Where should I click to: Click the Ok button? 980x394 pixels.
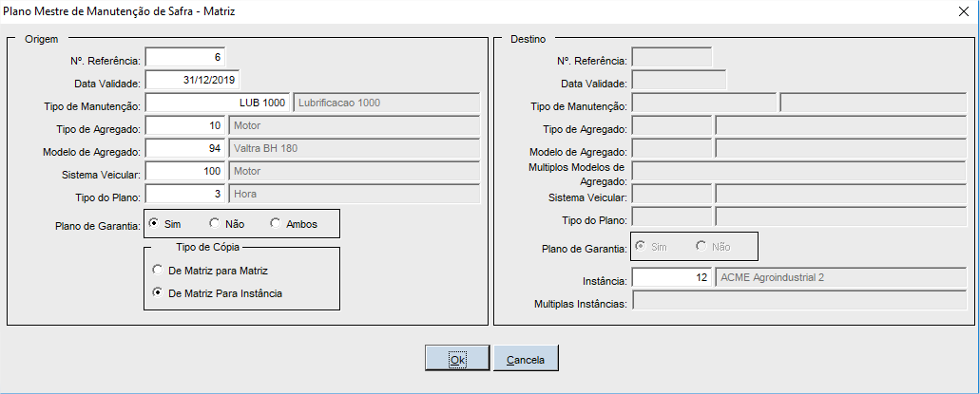coord(457,358)
